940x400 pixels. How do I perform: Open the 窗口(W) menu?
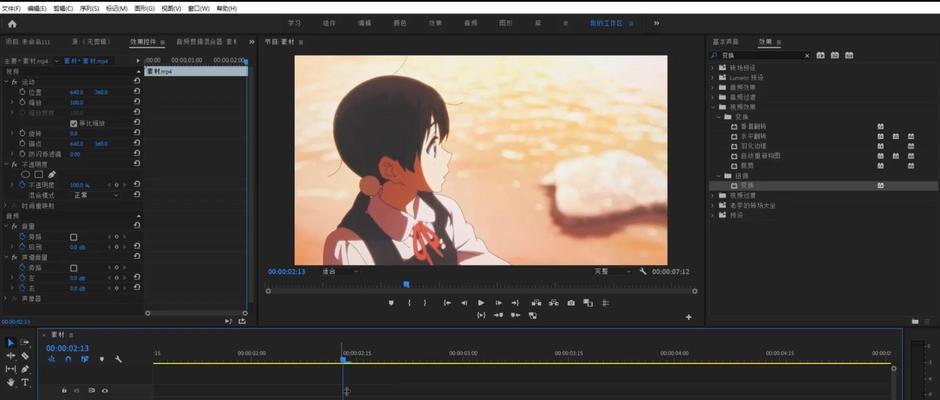click(x=198, y=8)
